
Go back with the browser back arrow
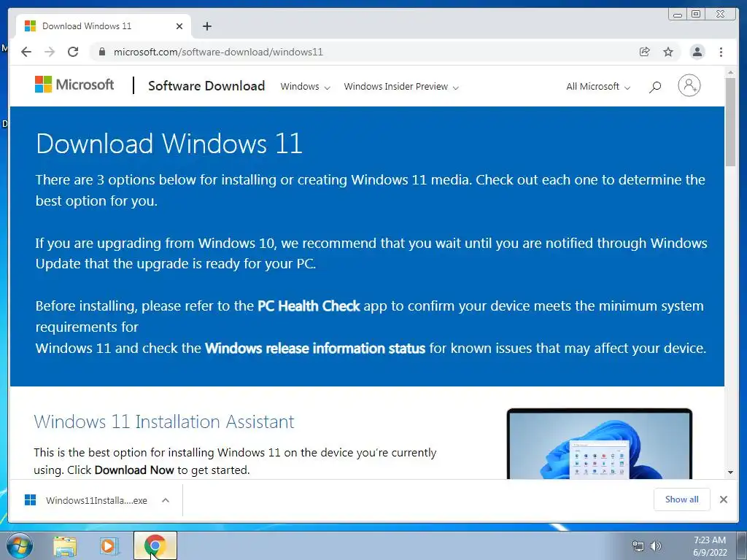(26, 52)
